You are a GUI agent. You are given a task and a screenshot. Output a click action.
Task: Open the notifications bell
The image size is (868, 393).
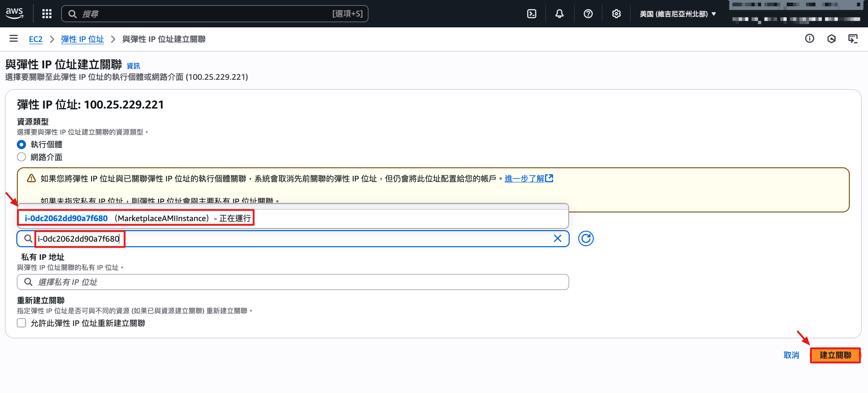(x=559, y=14)
